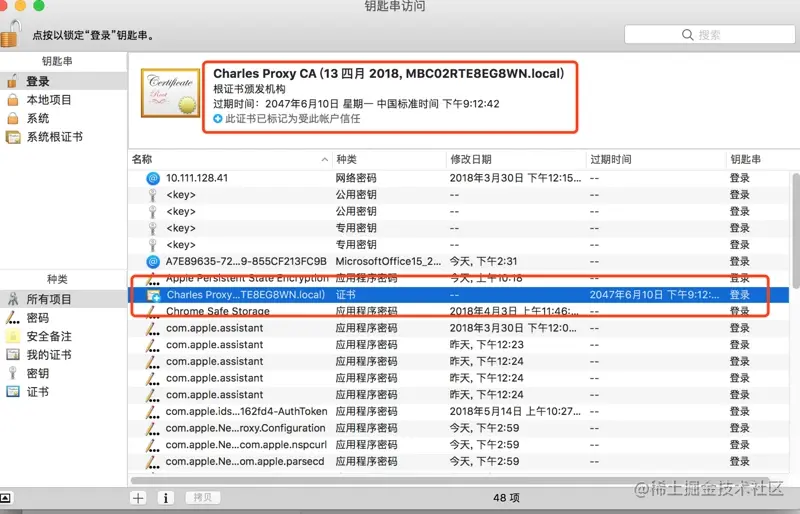Select the 所有项目 category
Screen dimensions: 800x514
pyautogui.click(x=63, y=299)
